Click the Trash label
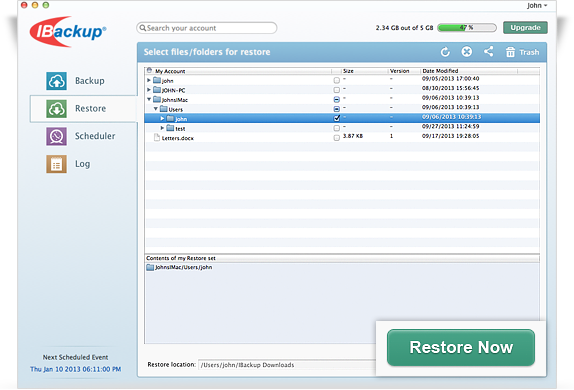This screenshot has width=574, height=390. [x=529, y=52]
